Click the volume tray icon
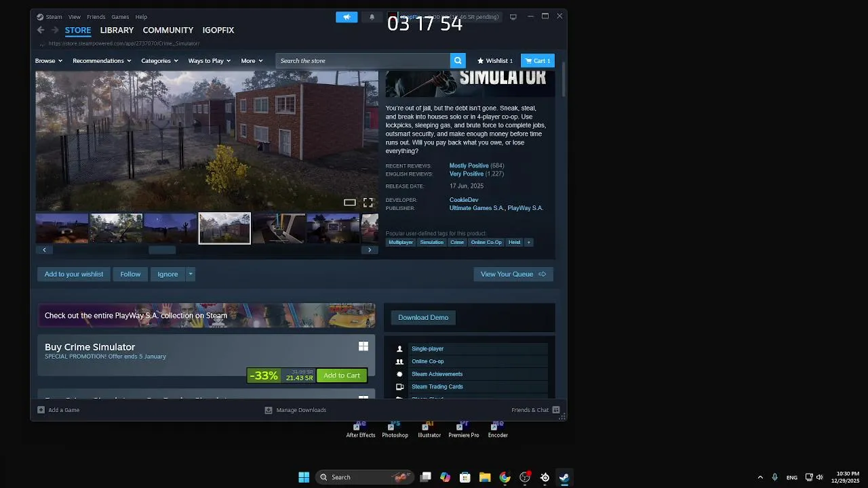 (x=819, y=477)
